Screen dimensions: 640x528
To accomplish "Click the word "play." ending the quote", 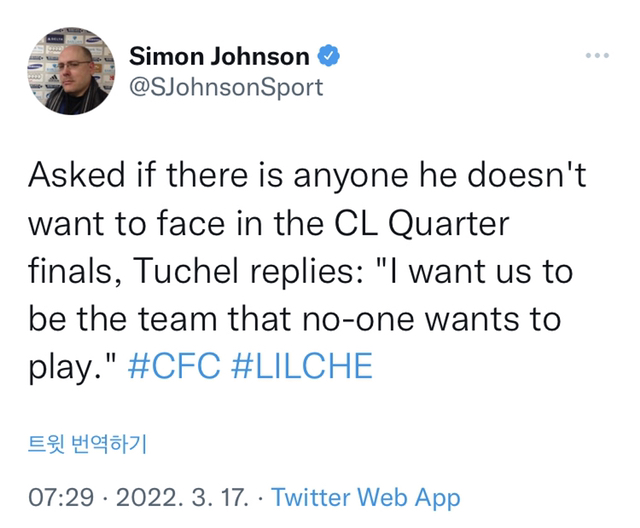I will [x=69, y=366].
